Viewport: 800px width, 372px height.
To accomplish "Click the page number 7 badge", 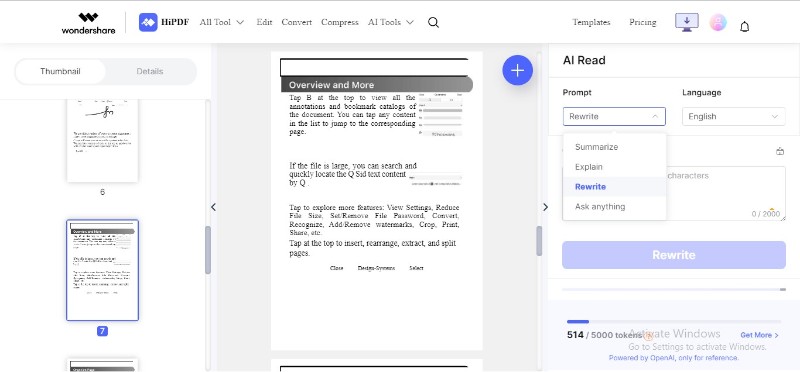I will (103, 331).
